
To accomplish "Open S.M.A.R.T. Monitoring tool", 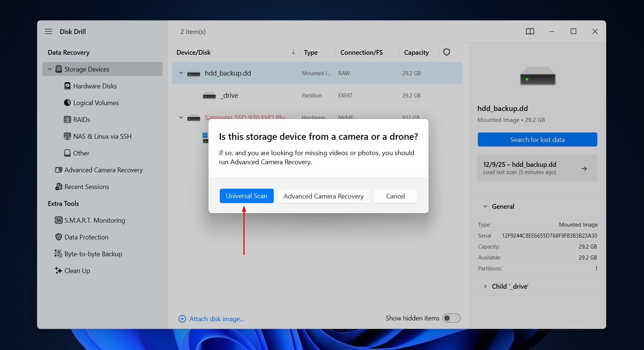I will click(94, 220).
